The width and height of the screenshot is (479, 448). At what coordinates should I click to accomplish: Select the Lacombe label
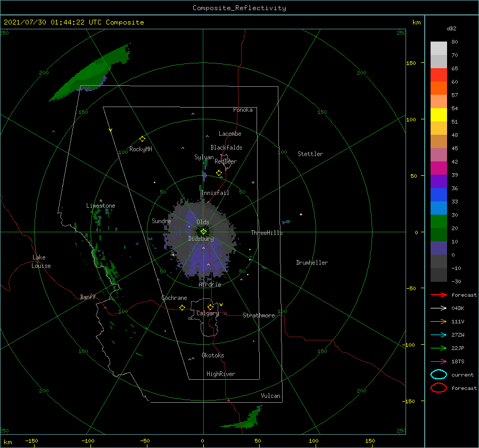230,134
